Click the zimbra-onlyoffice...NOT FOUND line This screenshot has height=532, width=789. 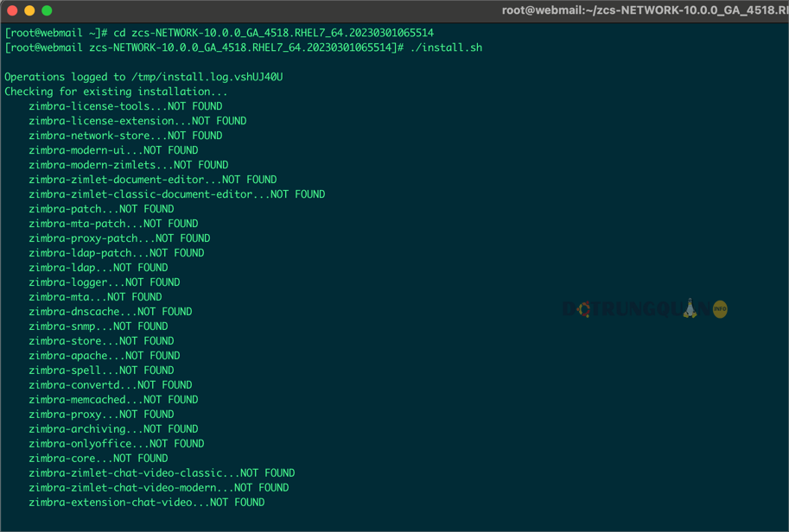pos(117,444)
